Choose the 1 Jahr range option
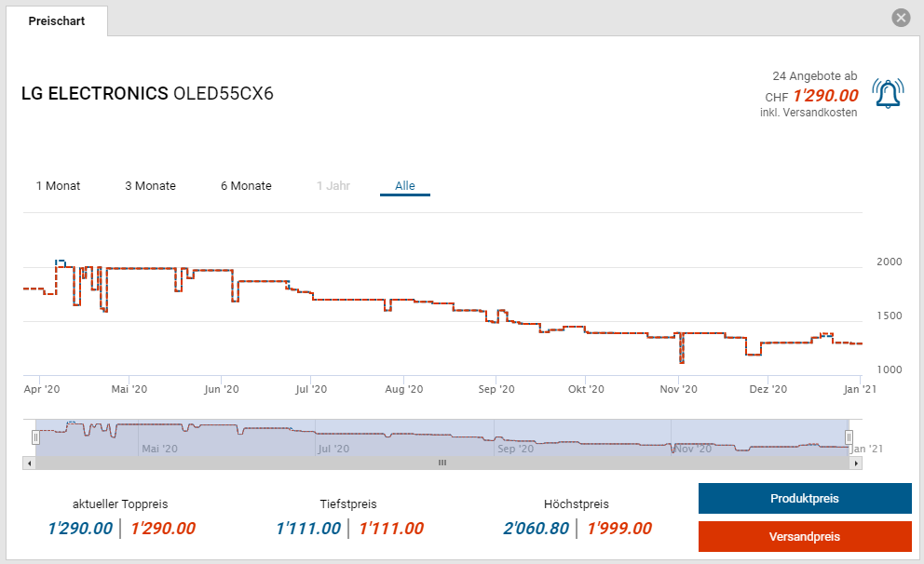 [x=333, y=186]
